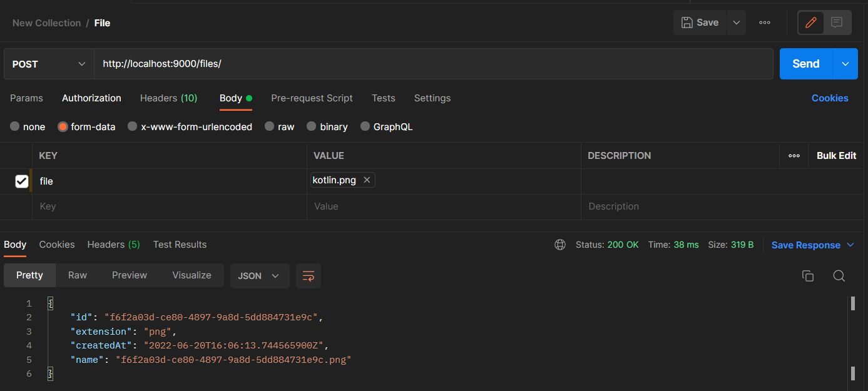The height and width of the screenshot is (391, 868).
Task: Click the Time: 38 ms text
Action: coord(673,245)
